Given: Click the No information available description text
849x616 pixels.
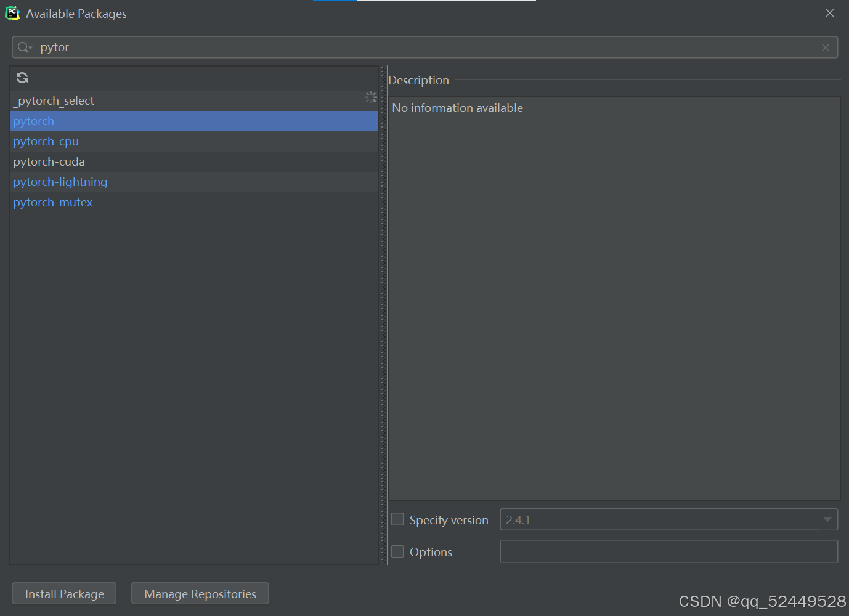Looking at the screenshot, I should pyautogui.click(x=457, y=108).
